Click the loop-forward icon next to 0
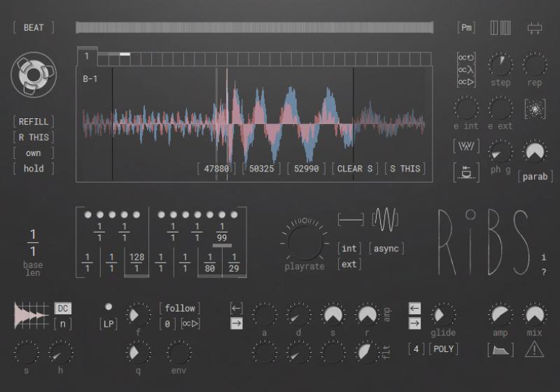This screenshot has width=560, height=392. pos(190,324)
